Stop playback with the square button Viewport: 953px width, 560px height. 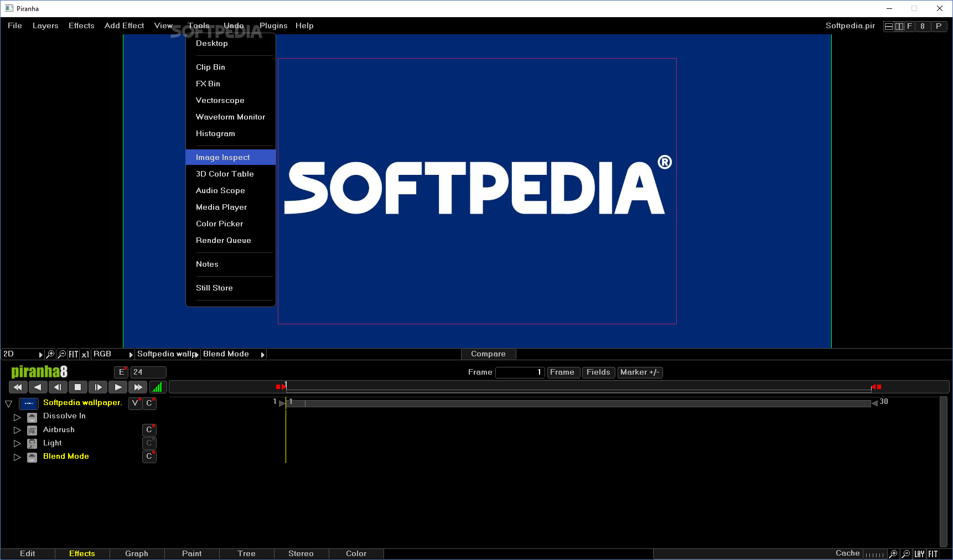coord(78,387)
